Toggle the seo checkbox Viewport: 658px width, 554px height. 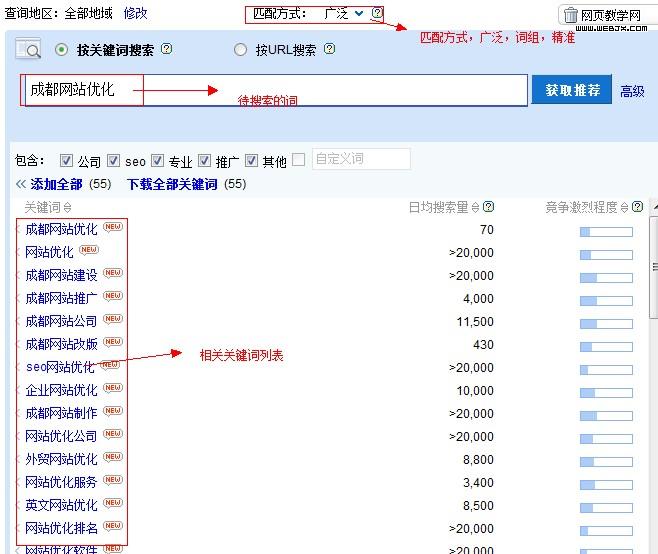[114, 161]
